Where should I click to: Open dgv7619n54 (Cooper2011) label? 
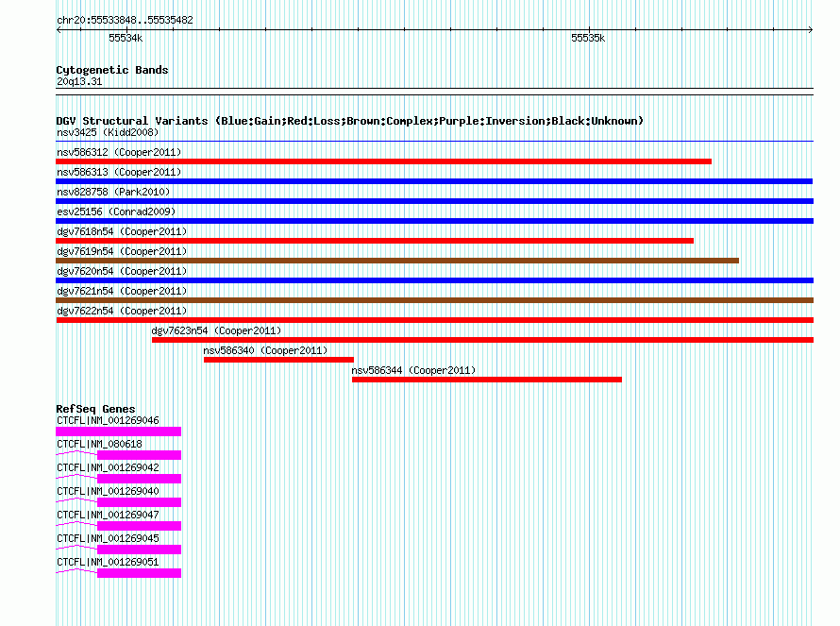122,251
